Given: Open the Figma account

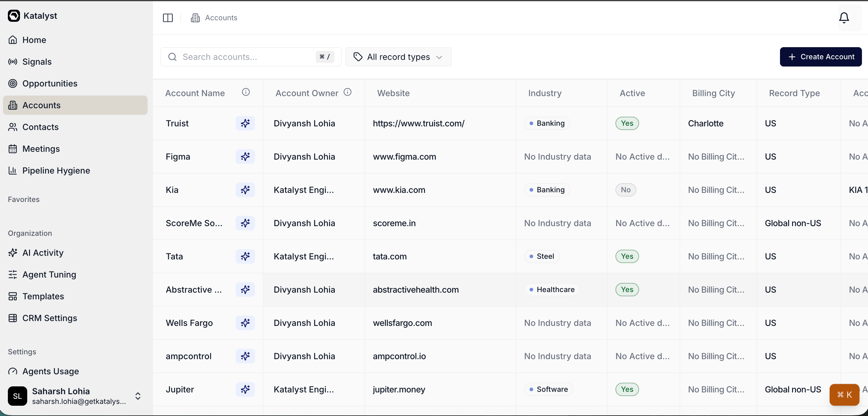Looking at the screenshot, I should pos(178,157).
